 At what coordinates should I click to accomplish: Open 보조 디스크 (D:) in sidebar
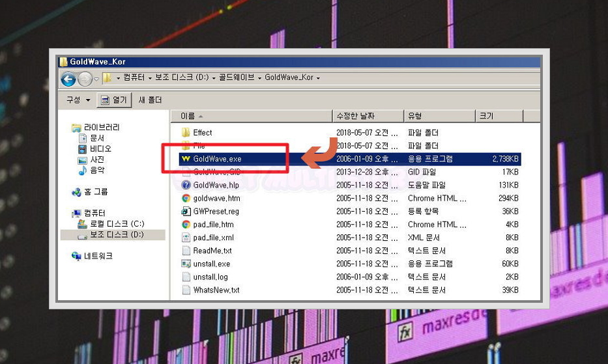[x=117, y=234]
